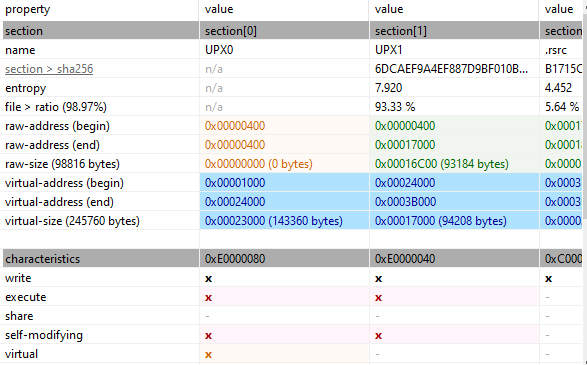This screenshot has height=365, width=587.
Task: Click UPX1 raw-address (begin) value 0x00000400
Action: coord(405,126)
